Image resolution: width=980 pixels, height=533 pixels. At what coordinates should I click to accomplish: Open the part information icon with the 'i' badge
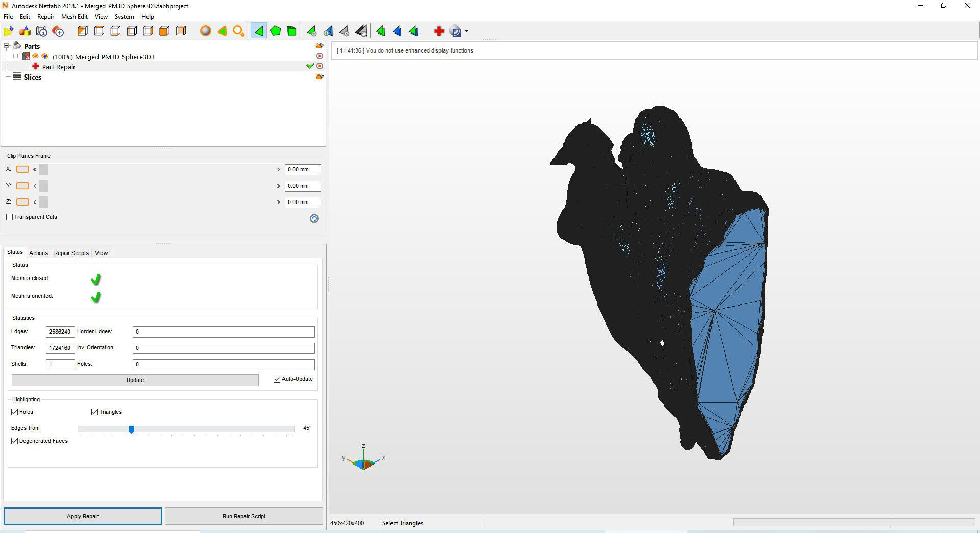pos(42,31)
